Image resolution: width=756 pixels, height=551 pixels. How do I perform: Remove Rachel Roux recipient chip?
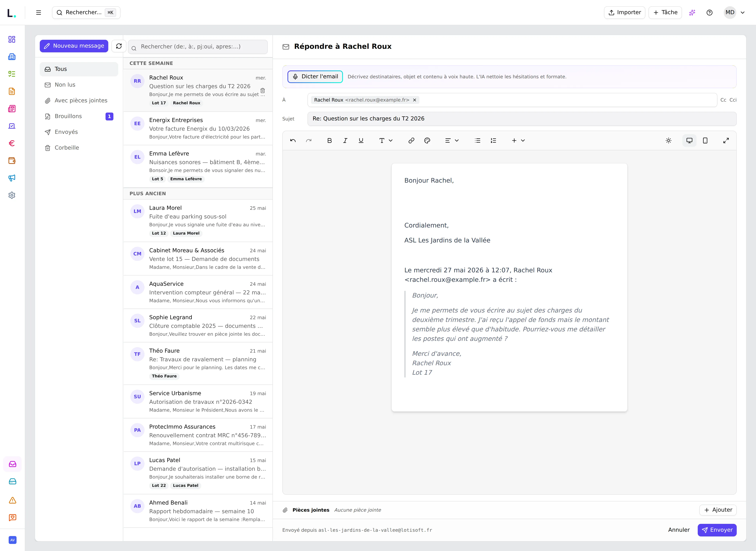coord(415,100)
